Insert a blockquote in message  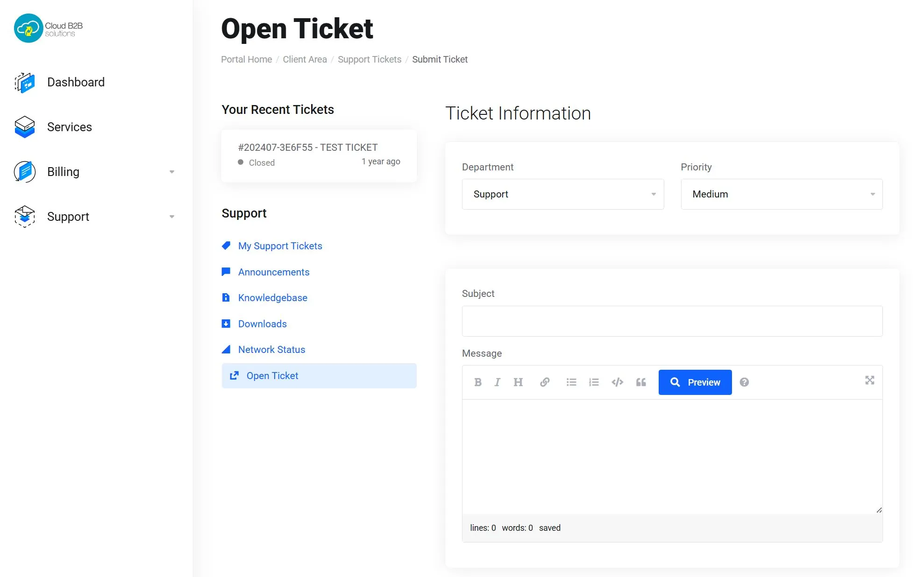[641, 382]
